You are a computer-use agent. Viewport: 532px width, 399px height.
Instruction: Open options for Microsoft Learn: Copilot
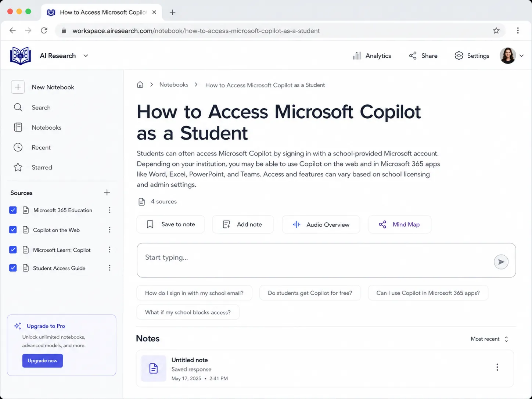(x=109, y=250)
